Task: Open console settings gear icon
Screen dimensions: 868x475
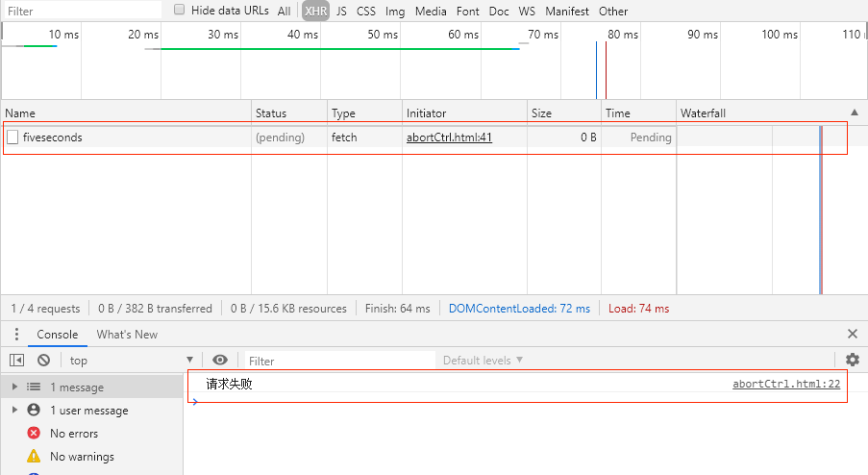Action: click(x=852, y=361)
